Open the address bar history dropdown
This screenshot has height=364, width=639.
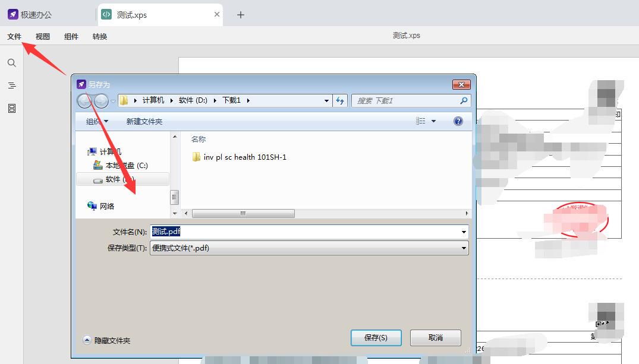click(326, 100)
